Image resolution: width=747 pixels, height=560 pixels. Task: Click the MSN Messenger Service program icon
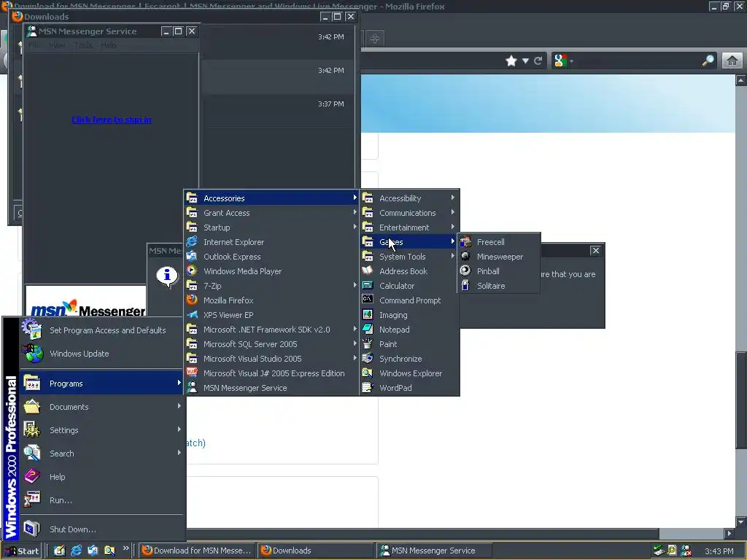[x=192, y=388]
